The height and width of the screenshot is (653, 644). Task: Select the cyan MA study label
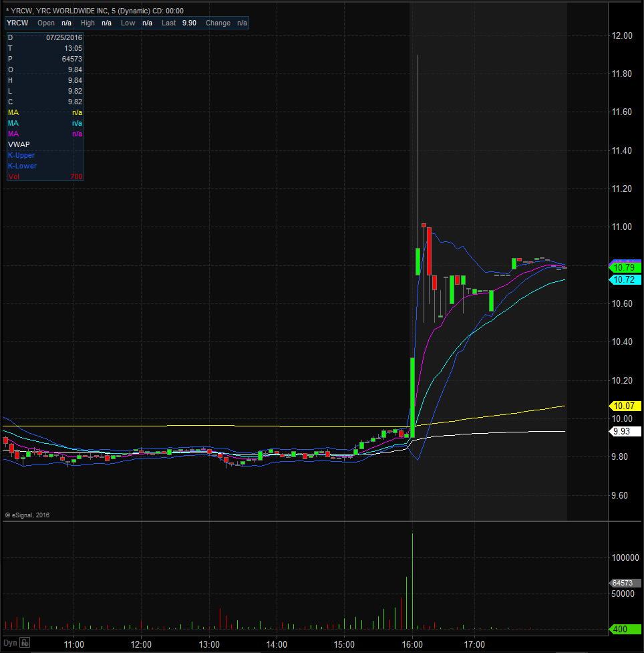tap(13, 123)
